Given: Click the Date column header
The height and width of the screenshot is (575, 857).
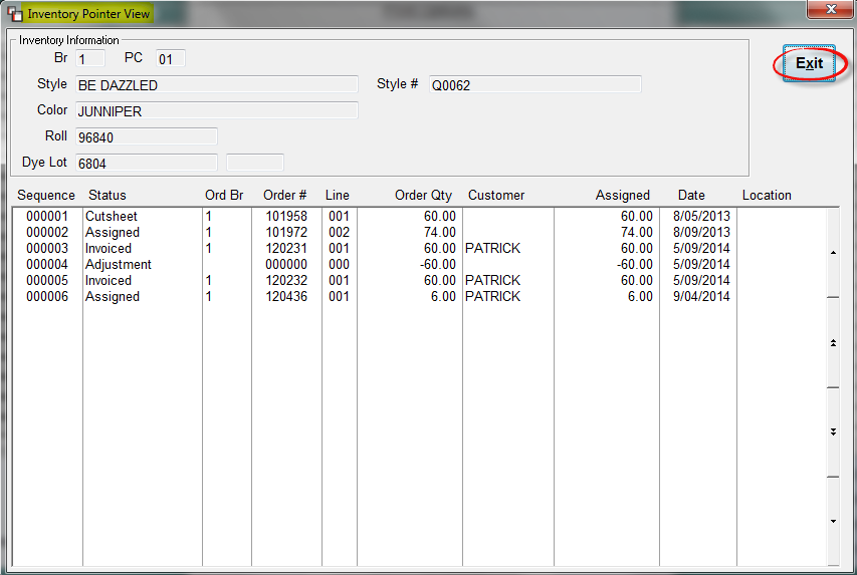Looking at the screenshot, I should pyautogui.click(x=691, y=195).
